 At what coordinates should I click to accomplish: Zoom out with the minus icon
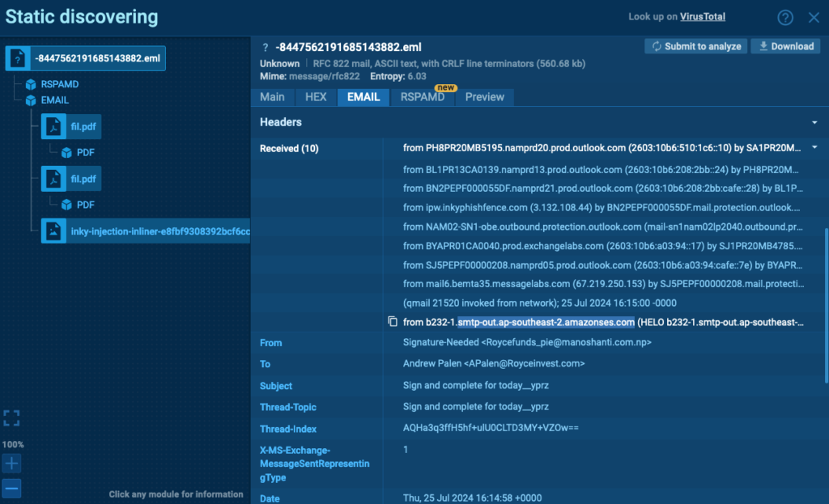11,488
